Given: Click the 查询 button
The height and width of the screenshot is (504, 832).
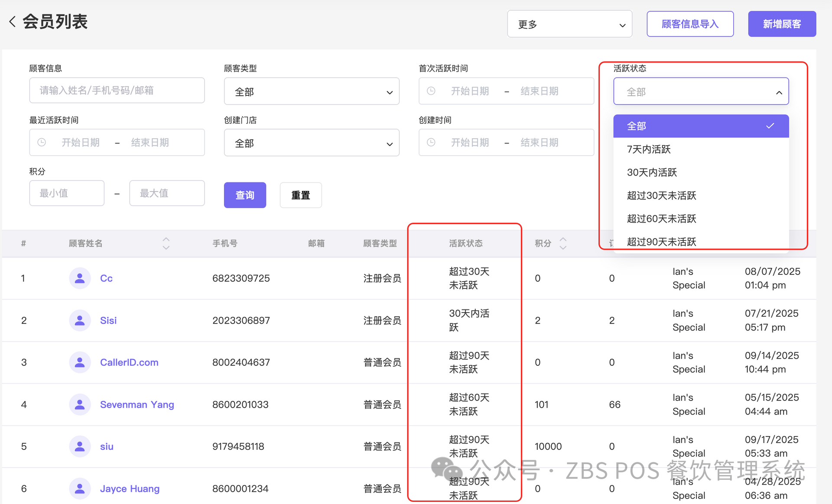Looking at the screenshot, I should 245,195.
